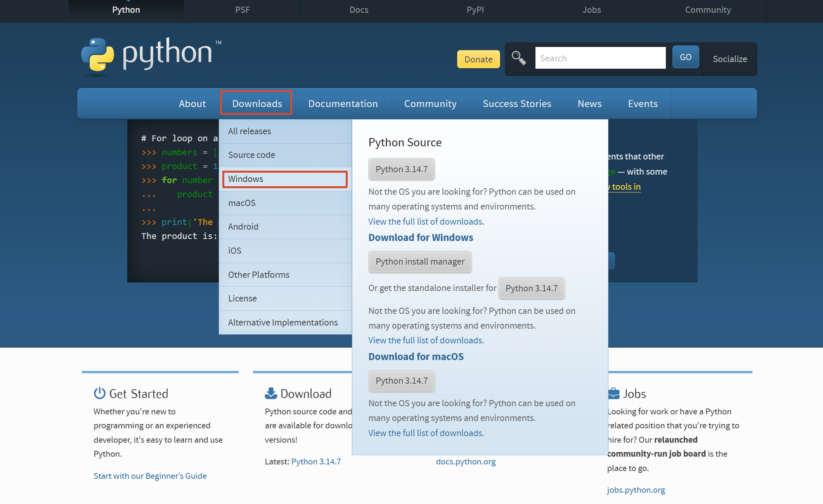The width and height of the screenshot is (823, 504).
Task: Click the Download for Windows heading link
Action: coord(421,237)
